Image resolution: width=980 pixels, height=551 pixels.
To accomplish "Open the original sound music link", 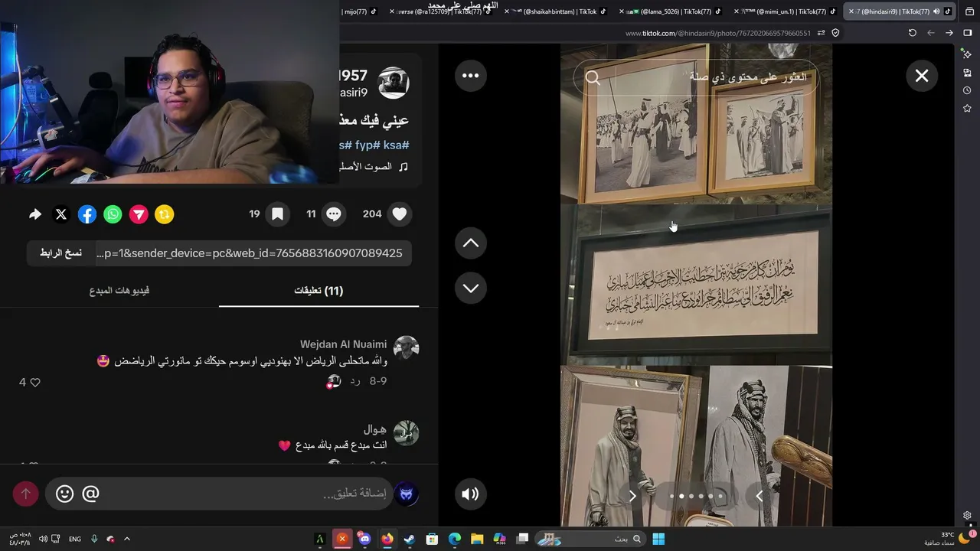I will point(373,166).
